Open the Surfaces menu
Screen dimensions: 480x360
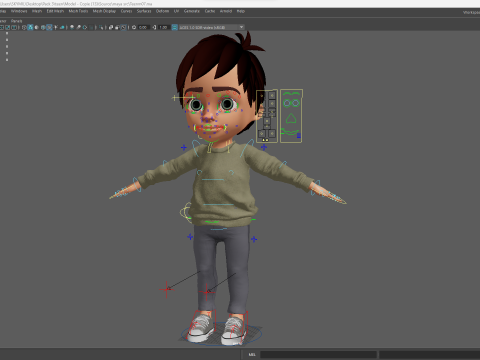click(x=144, y=11)
